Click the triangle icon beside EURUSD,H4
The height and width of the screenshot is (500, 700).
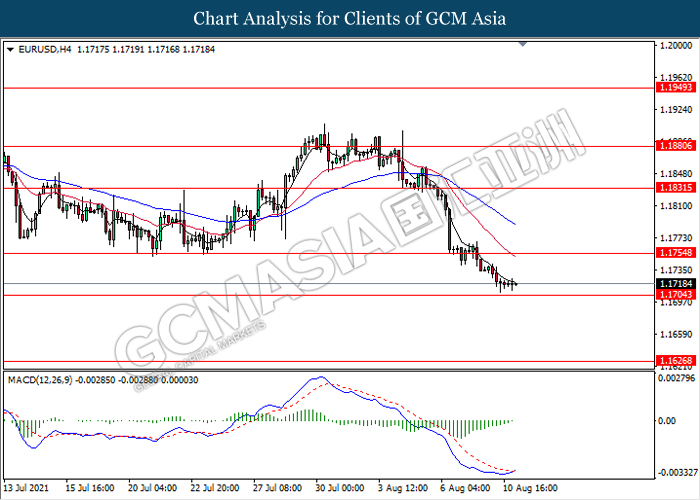coord(10,49)
